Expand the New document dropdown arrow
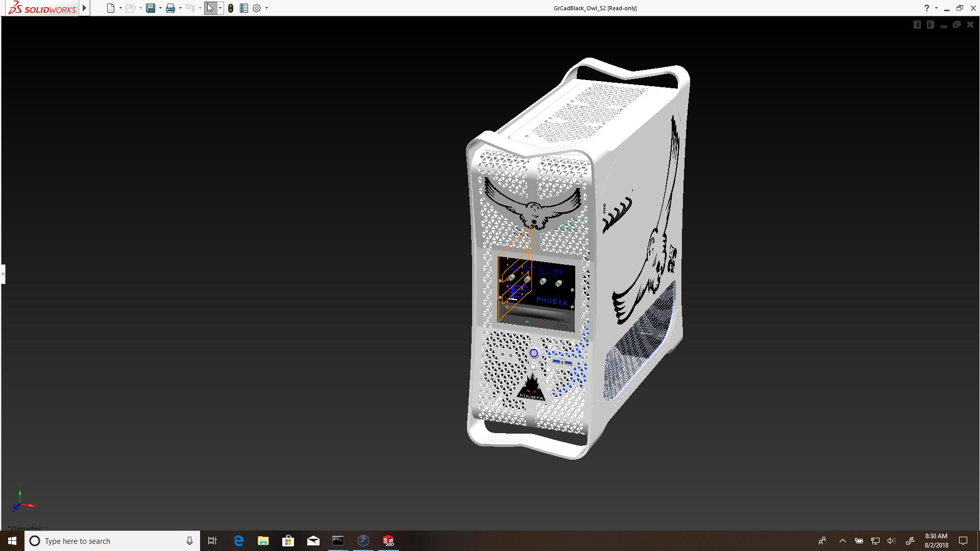980x551 pixels. coord(120,8)
